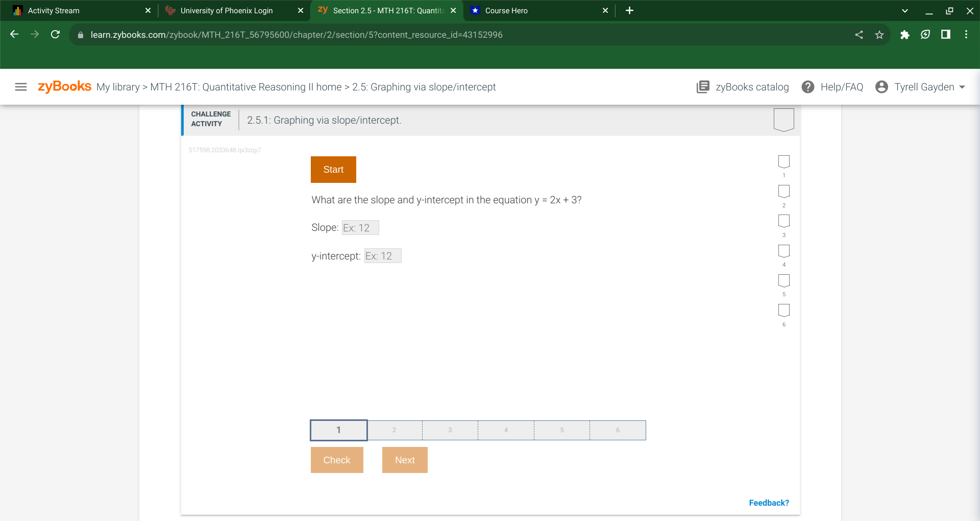
Task: Switch to the University of Phoenix Login tab
Action: point(226,10)
